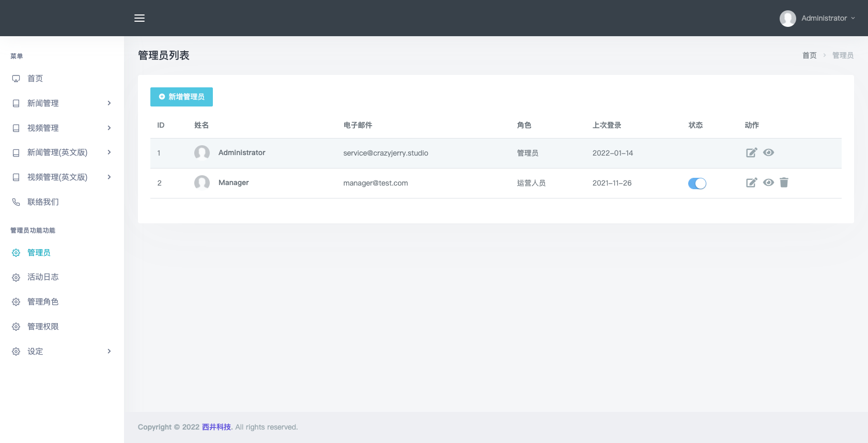The width and height of the screenshot is (868, 443).
Task: Open the 西井科技 footer link
Action: tap(216, 427)
